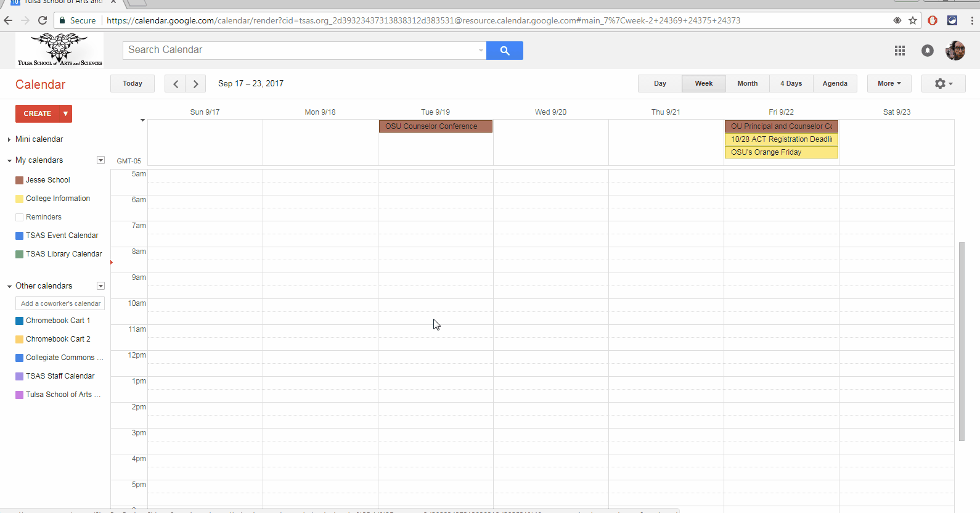Open the settings gear dropdown
This screenshot has height=513, width=980.
[x=943, y=84]
